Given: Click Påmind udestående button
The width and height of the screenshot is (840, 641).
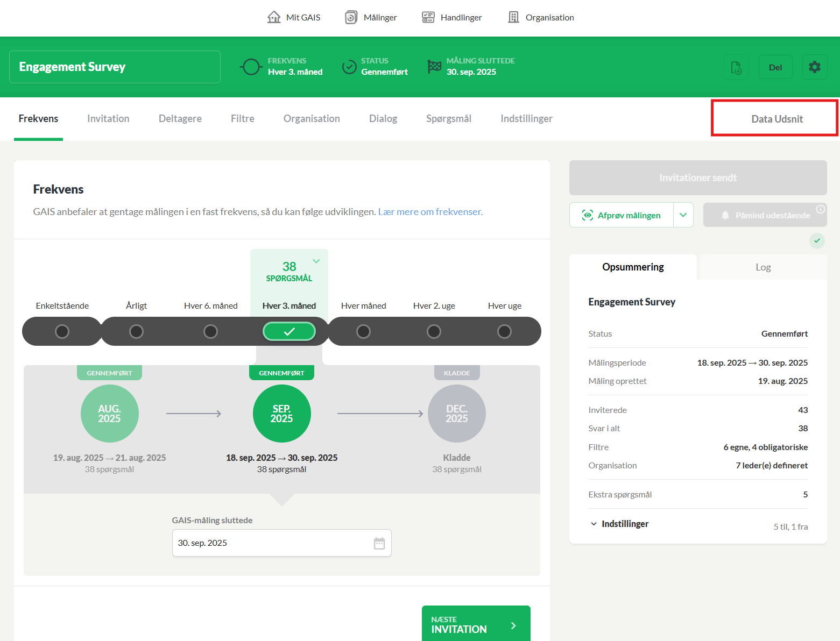Looking at the screenshot, I should (765, 215).
